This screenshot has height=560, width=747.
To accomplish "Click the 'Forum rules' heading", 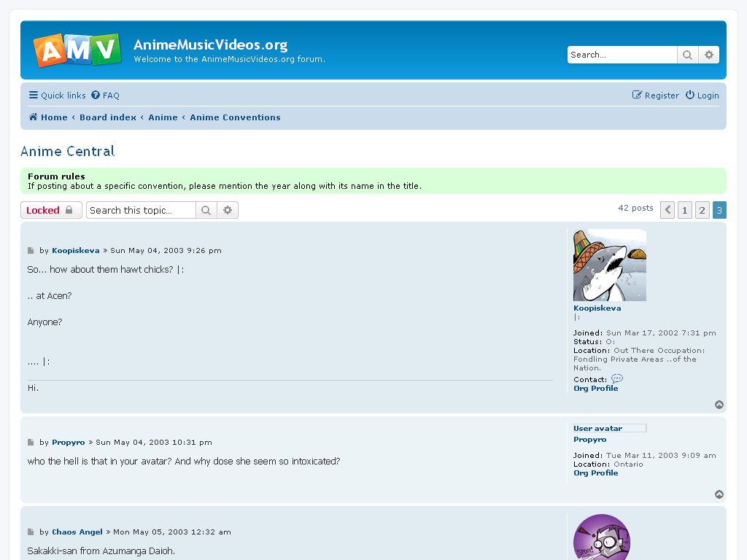I will point(56,176).
